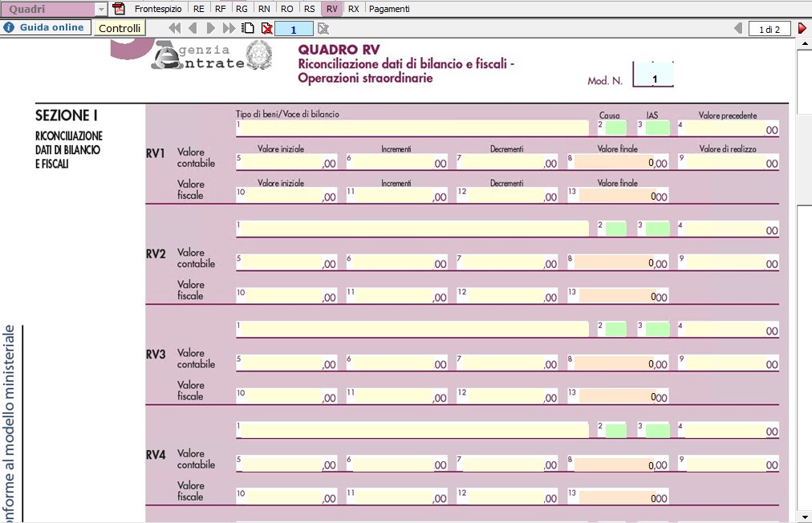Image resolution: width=812 pixels, height=523 pixels.
Task: Go to previous page with grey left arrow
Action: [738, 29]
